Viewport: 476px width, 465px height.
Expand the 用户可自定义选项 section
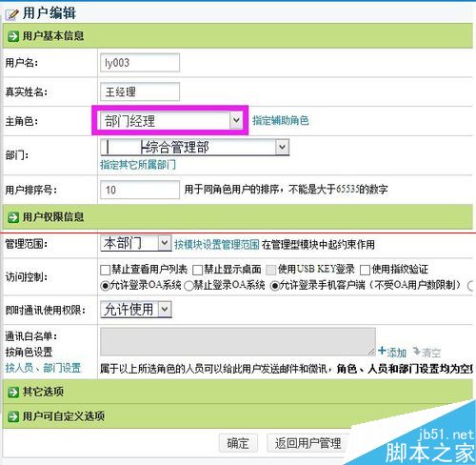click(x=238, y=416)
